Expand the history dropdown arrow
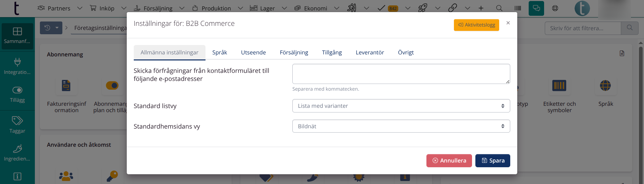Image resolution: width=644 pixels, height=184 pixels. point(57,28)
